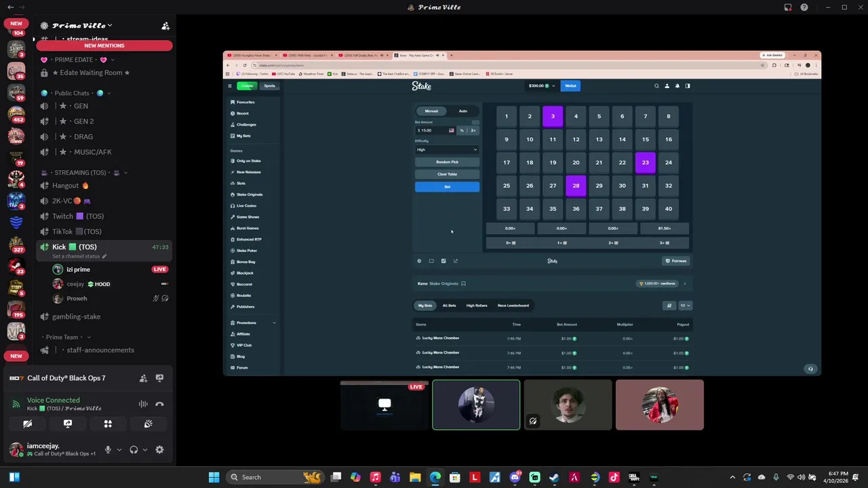The width and height of the screenshot is (868, 488).
Task: Collapse the Prime Team category
Action: (x=66, y=337)
